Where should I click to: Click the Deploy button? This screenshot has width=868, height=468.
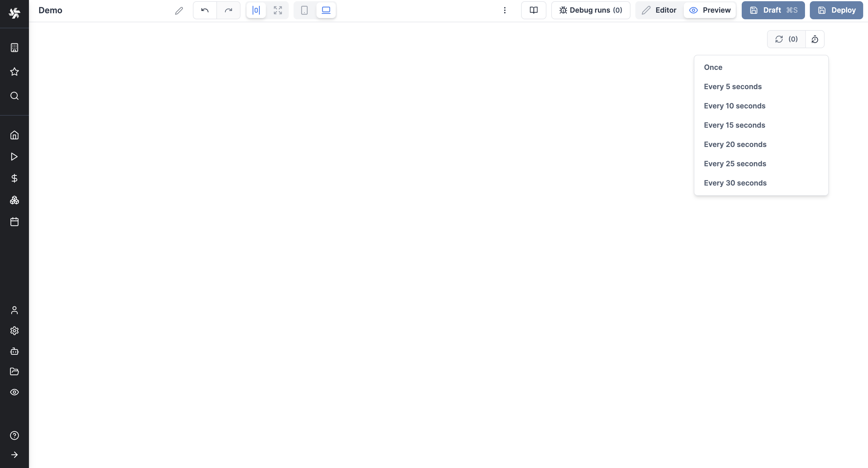[836, 10]
